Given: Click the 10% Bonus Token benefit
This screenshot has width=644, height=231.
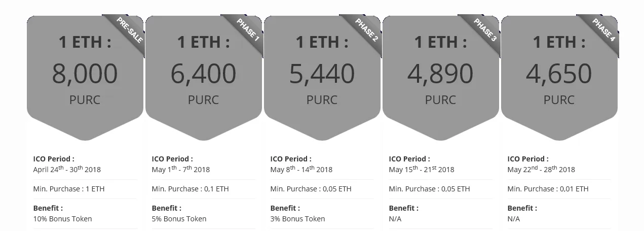Looking at the screenshot, I should click(x=63, y=219).
